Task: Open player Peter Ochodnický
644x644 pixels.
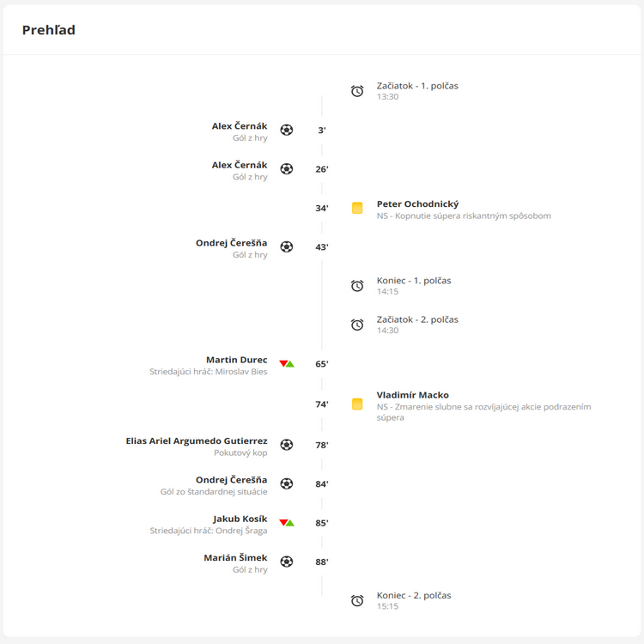Action: (417, 204)
